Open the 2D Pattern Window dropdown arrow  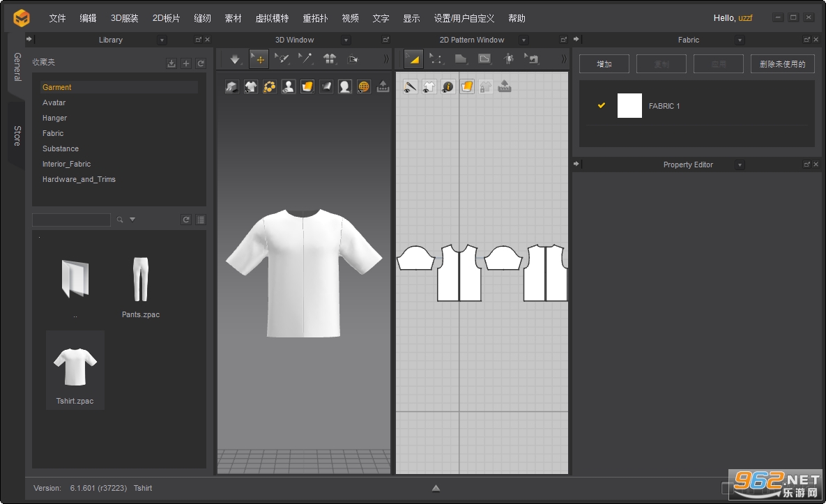(x=523, y=40)
